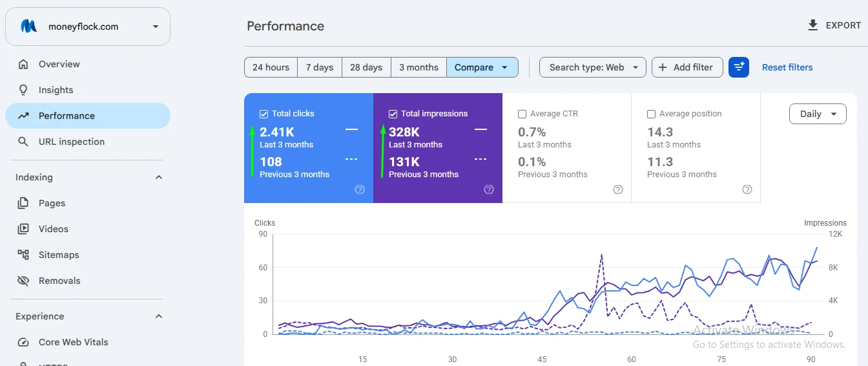Click the Videos play icon
Viewport: 868px width, 366px height.
23,229
